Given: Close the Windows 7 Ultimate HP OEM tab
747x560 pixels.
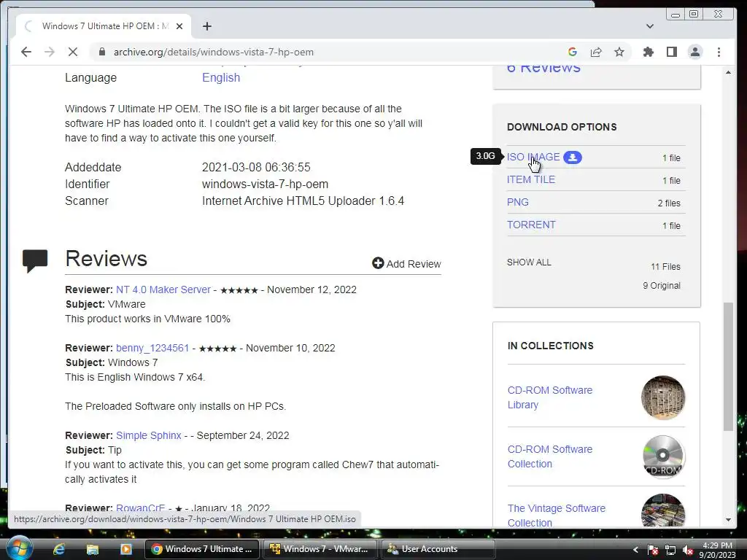Looking at the screenshot, I should coord(179,26).
